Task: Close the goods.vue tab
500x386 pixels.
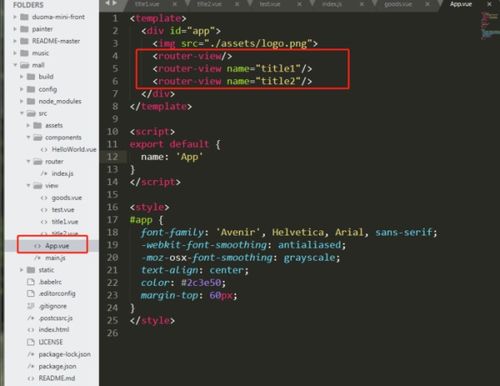Action: 428,4
